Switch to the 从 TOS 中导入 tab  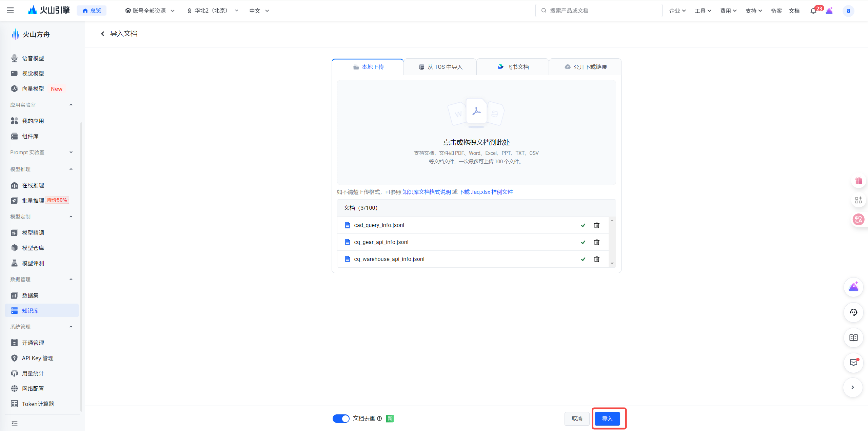440,67
